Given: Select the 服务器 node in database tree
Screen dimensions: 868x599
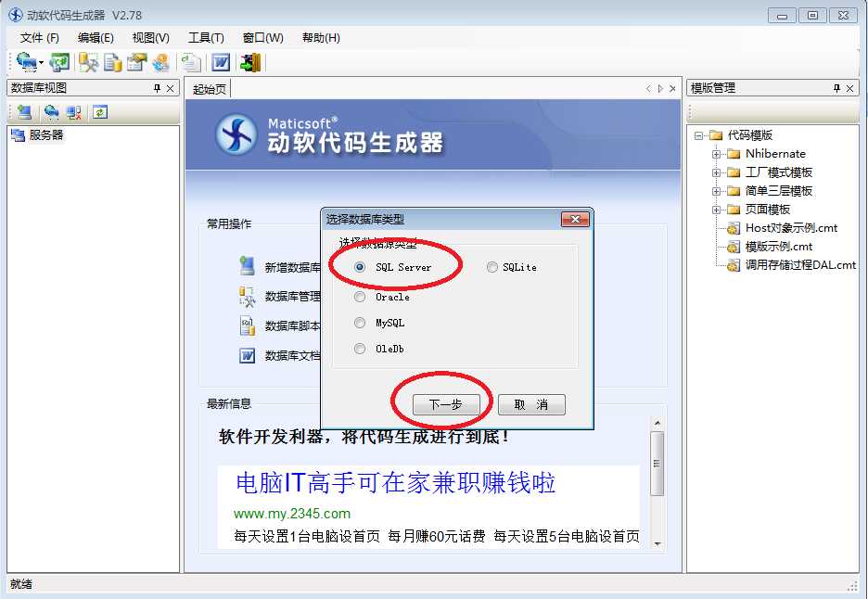Looking at the screenshot, I should [x=46, y=135].
